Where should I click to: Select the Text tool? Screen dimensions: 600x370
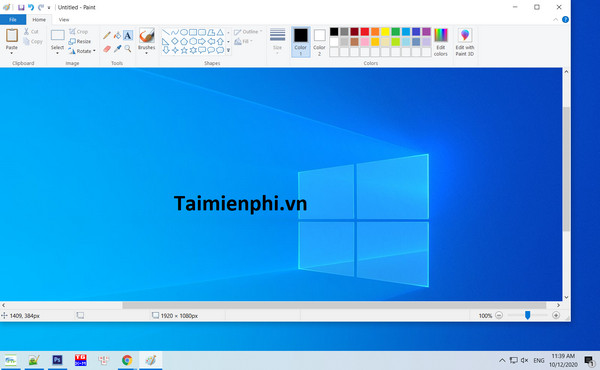point(128,36)
